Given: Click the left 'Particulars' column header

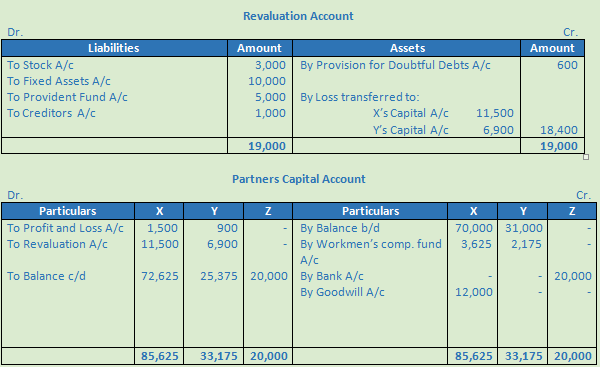Looking at the screenshot, I should (x=68, y=211).
